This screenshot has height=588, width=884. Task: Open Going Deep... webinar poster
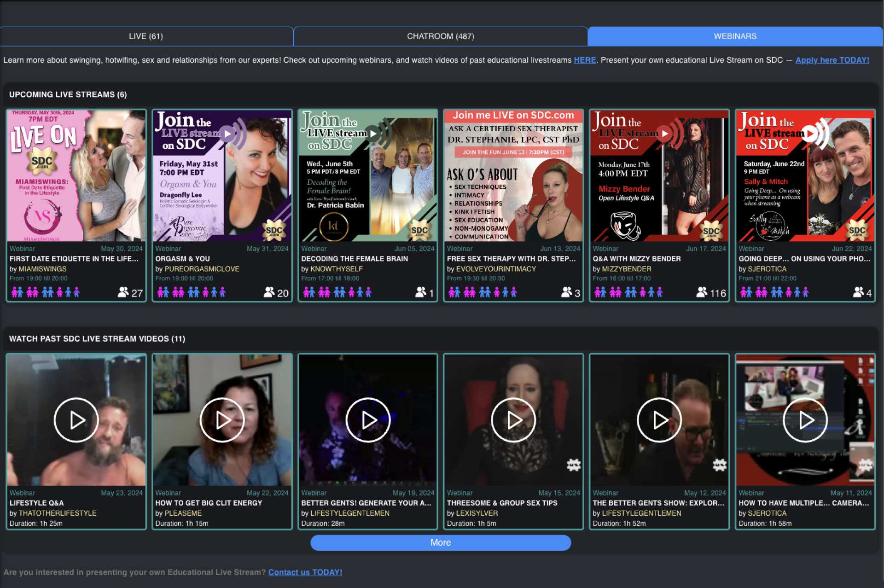(805, 176)
